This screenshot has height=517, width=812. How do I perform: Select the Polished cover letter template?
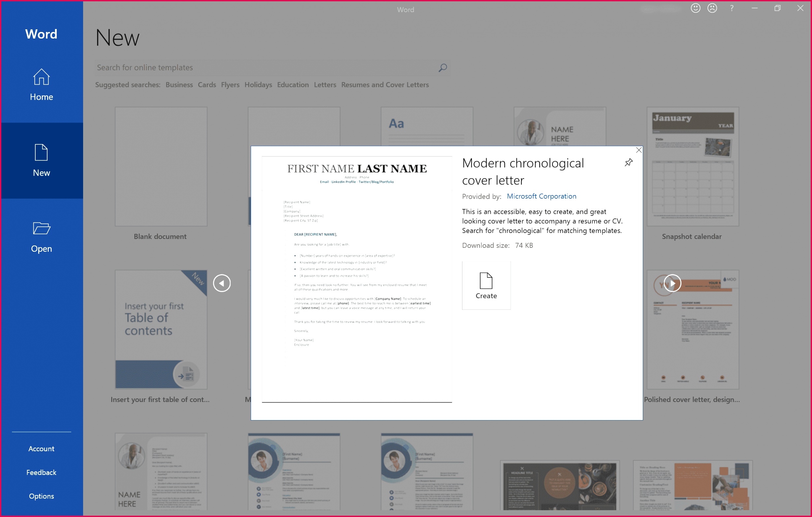[692, 330]
